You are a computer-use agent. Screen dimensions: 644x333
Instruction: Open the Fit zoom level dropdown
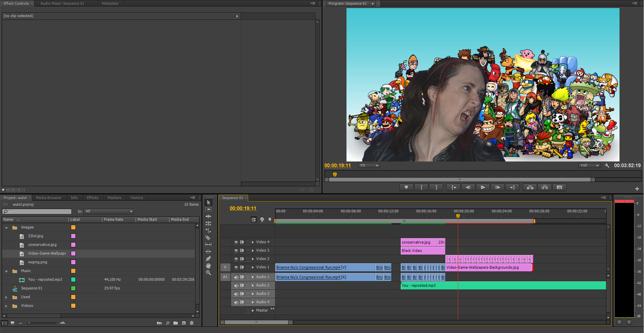(369, 165)
